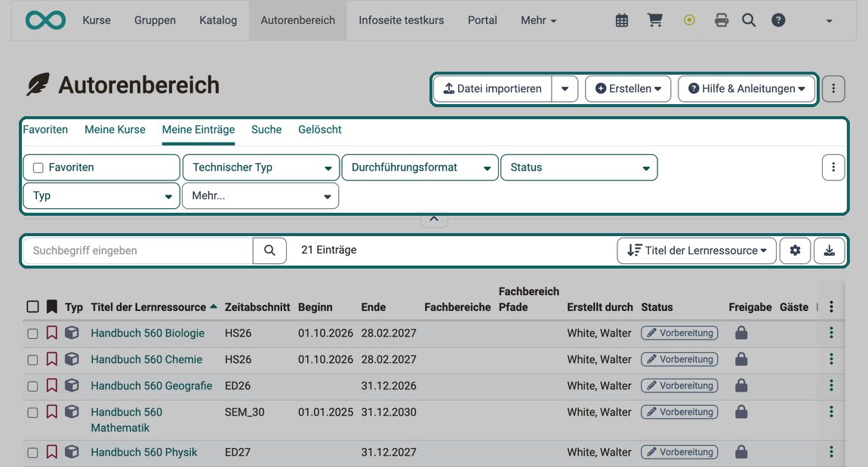This screenshot has width=868, height=467.
Task: Tick the Favoriten filter checkbox
Action: (38, 167)
